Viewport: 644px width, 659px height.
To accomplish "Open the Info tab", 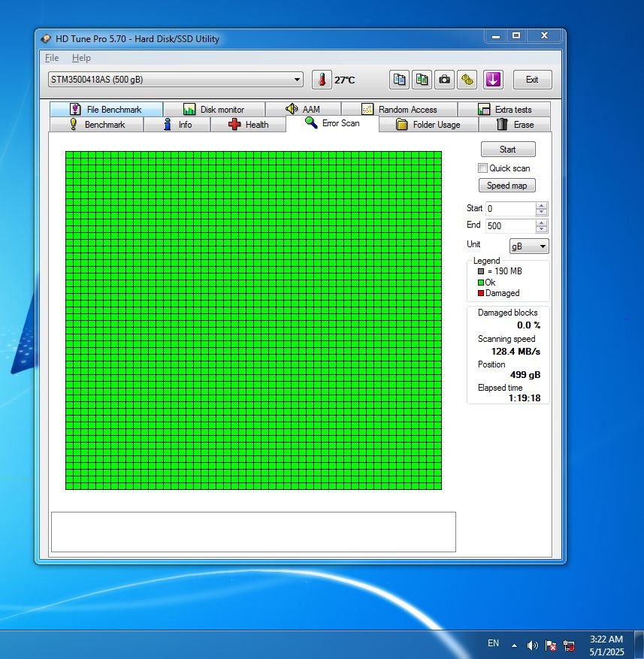I will click(177, 125).
